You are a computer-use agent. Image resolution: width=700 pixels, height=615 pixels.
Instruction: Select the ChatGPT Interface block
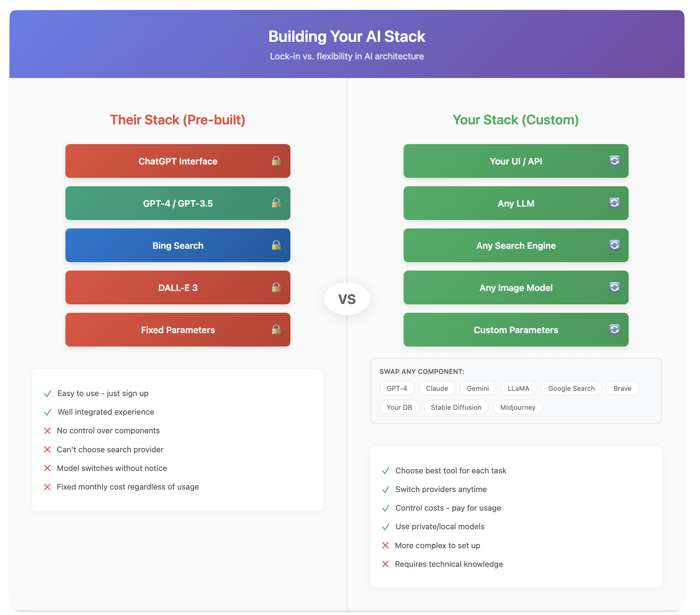point(178,161)
